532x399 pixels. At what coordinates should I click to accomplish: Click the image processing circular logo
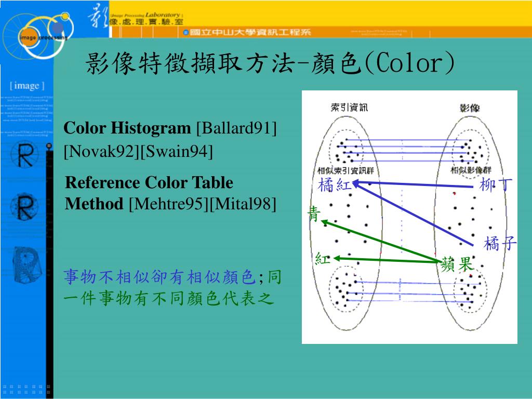37,36
